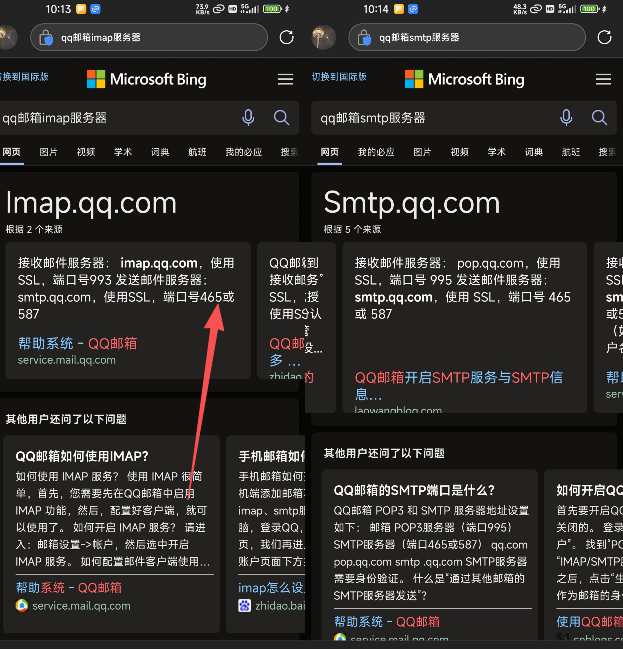Open the imap怎么设 link in the left page
This screenshot has height=649, width=623.
[271, 588]
